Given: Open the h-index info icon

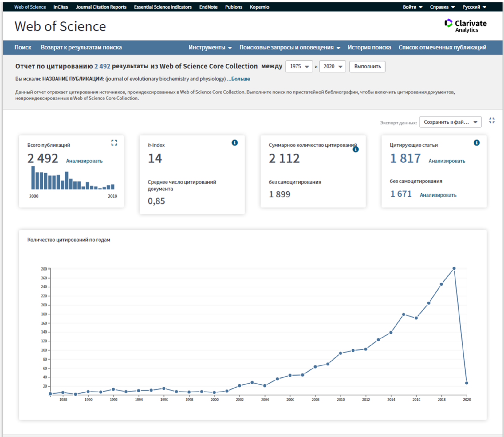Looking at the screenshot, I should tap(234, 142).
